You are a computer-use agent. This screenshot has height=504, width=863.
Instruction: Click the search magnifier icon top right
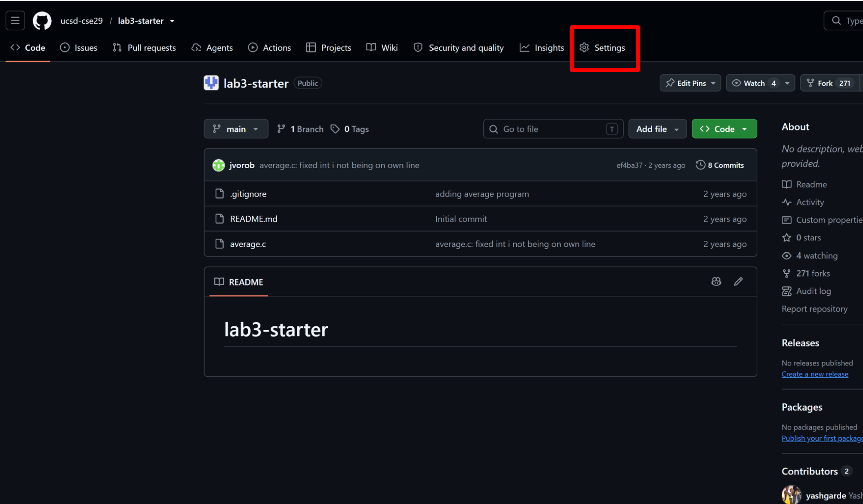836,21
